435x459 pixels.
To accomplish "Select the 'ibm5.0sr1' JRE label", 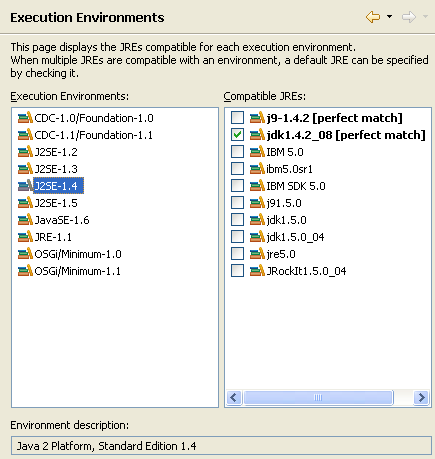I will point(289,169).
